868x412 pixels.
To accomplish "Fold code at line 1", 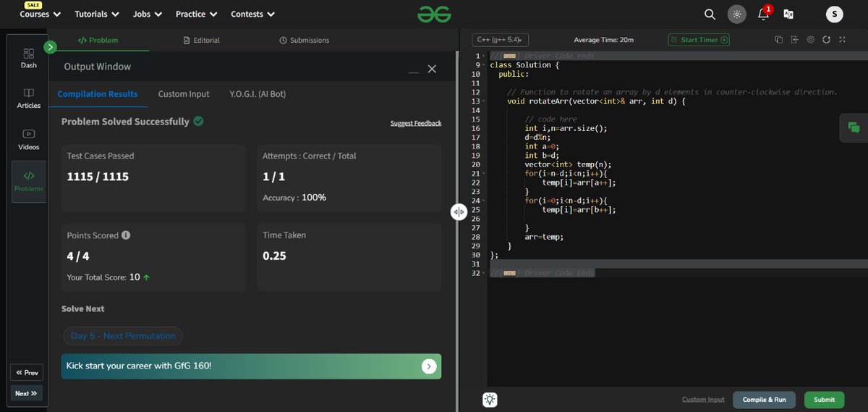I will (x=485, y=56).
